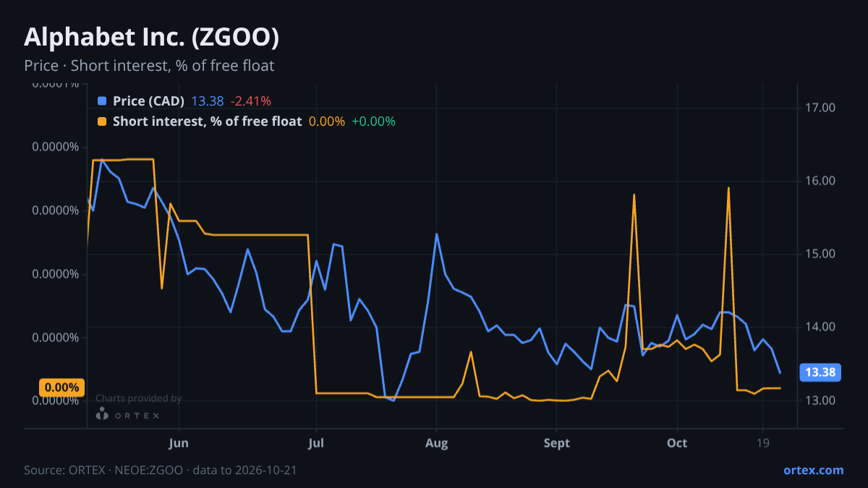
Task: Click the 14.00 price axis label
Action: point(820,328)
